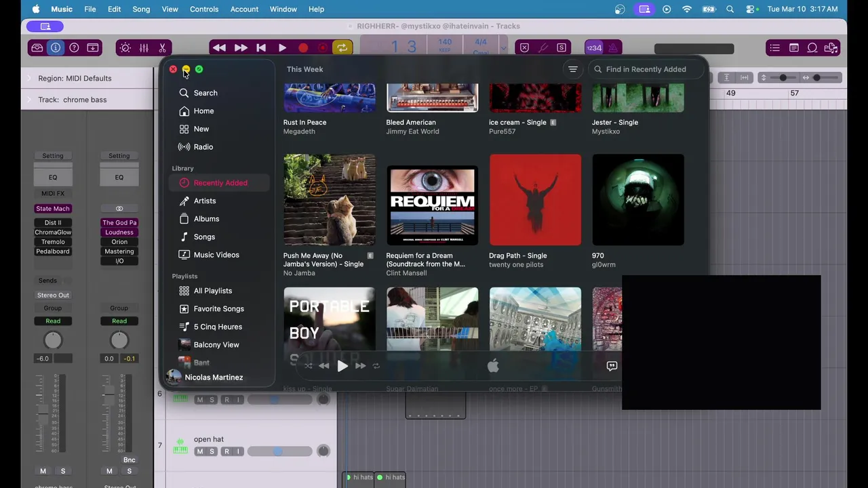
Task: Open Quick Help question-mark icon
Action: tap(75, 47)
